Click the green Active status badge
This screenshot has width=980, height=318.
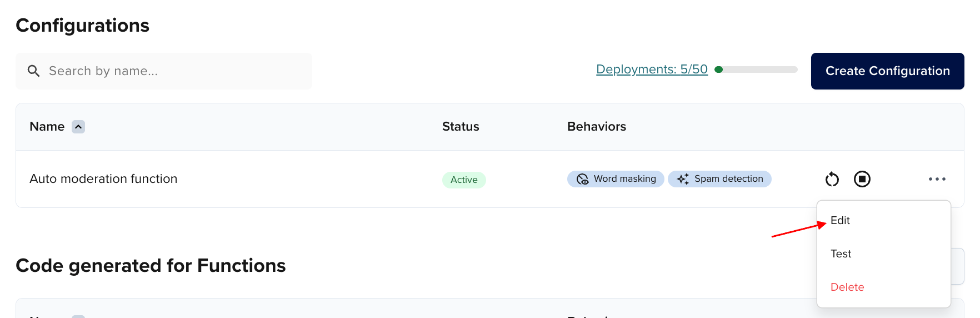point(464,180)
